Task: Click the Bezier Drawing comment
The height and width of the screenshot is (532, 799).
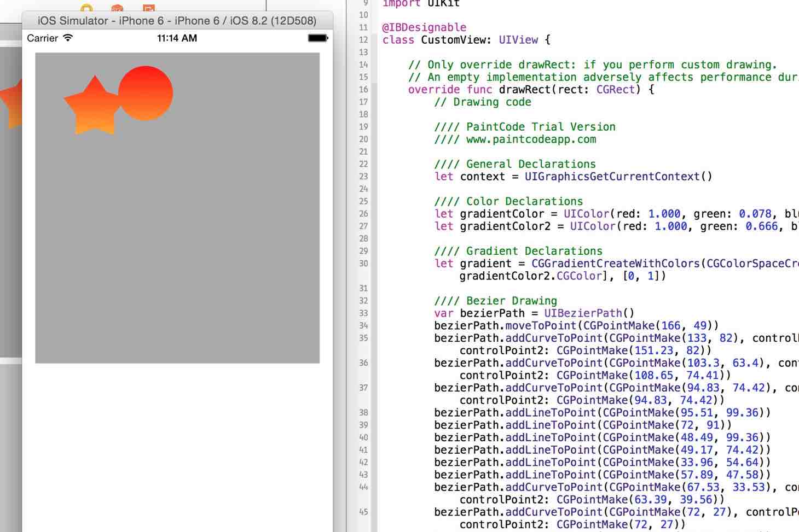Action: tap(495, 301)
